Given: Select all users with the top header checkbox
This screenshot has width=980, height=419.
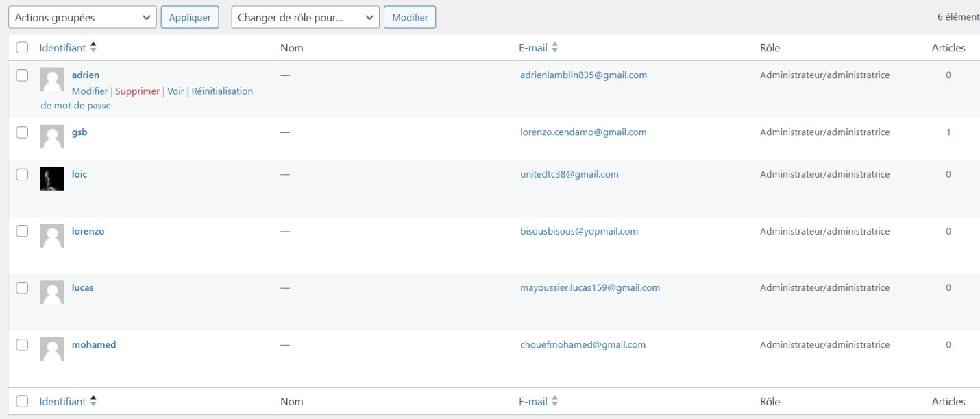Looking at the screenshot, I should (22, 47).
